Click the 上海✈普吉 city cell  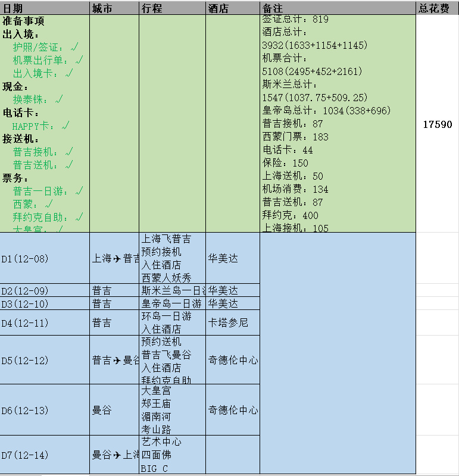(114, 258)
